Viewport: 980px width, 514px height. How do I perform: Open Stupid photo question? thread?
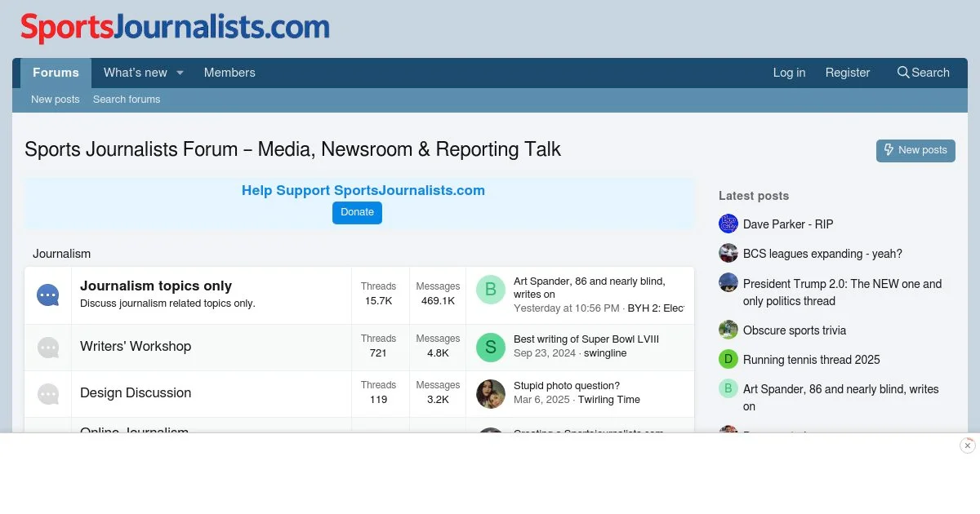(567, 386)
